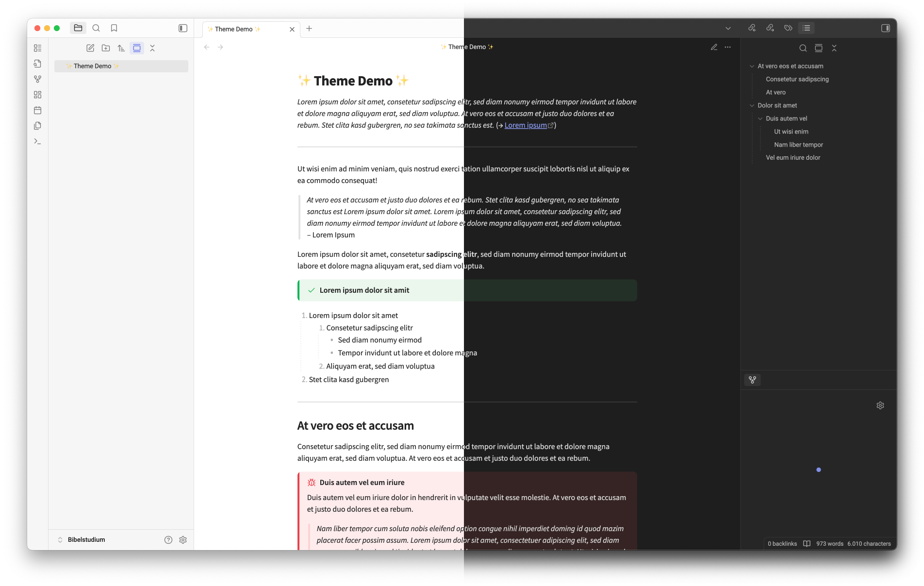
Task: Open the bookmarks tab in left sidebar
Action: pos(114,28)
